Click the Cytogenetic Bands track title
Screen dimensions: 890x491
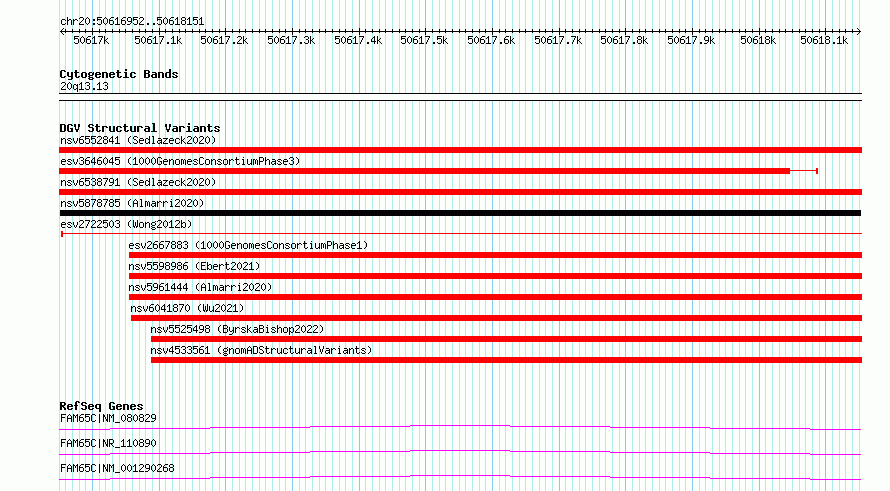tap(119, 74)
